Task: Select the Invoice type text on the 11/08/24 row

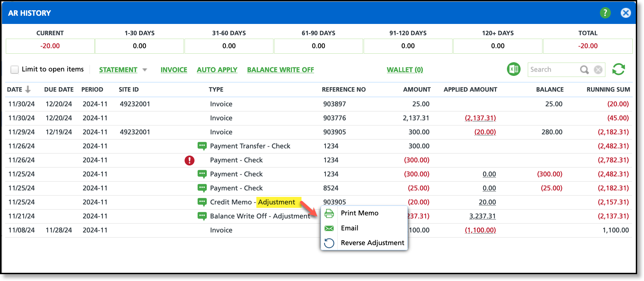Action: tap(221, 230)
